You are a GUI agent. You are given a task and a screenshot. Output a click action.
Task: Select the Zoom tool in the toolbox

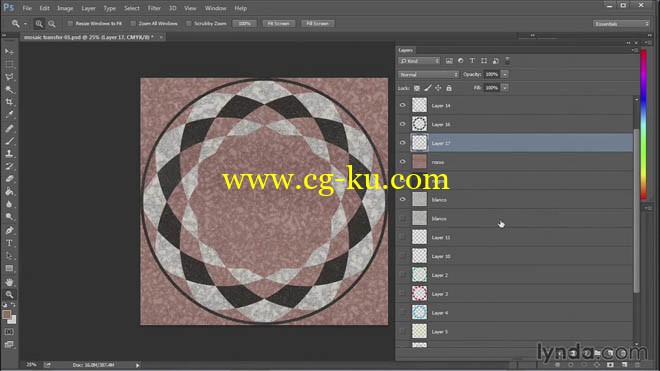(9, 294)
